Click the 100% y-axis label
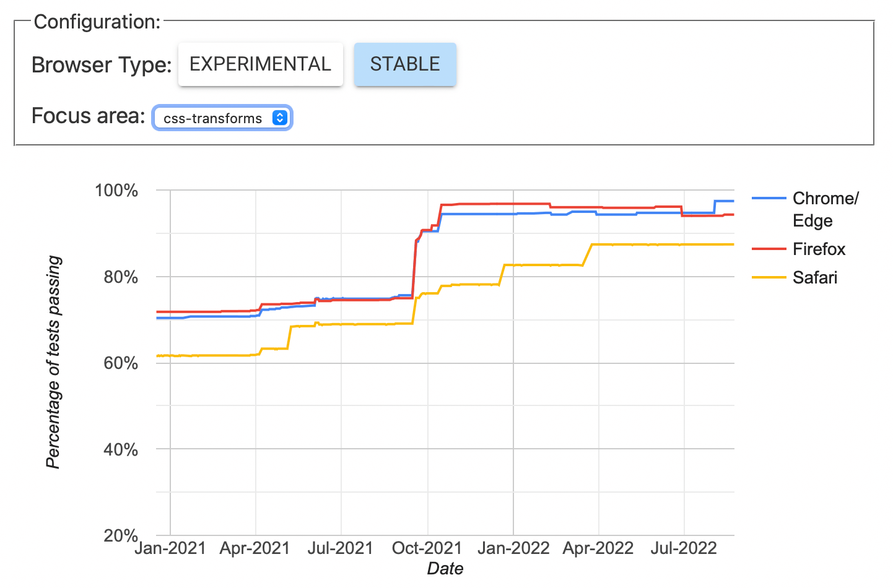The width and height of the screenshot is (893, 588). click(116, 190)
